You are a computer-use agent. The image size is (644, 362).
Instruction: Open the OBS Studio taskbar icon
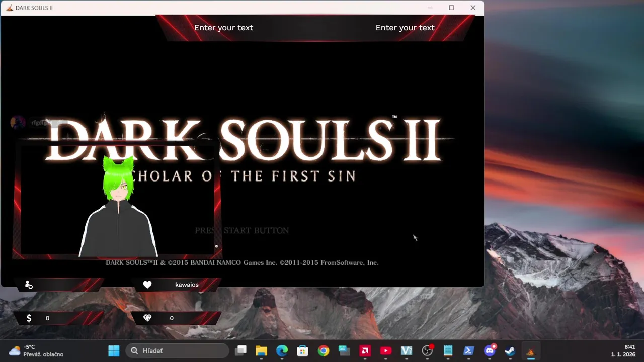coord(427,350)
